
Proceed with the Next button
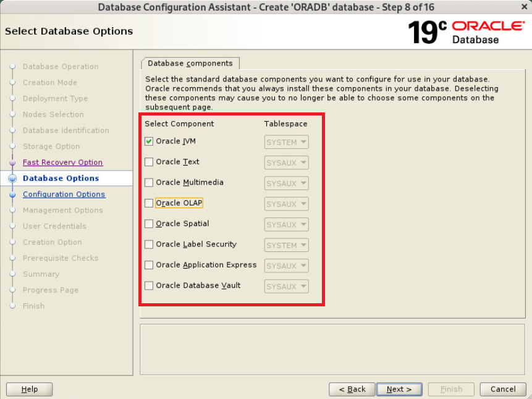399,389
